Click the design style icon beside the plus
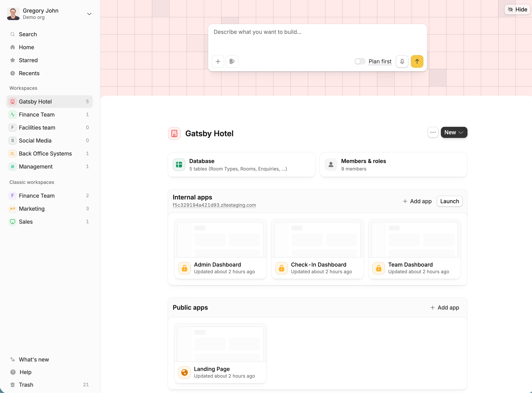Screen dimensions: 532x393 pyautogui.click(x=232, y=62)
